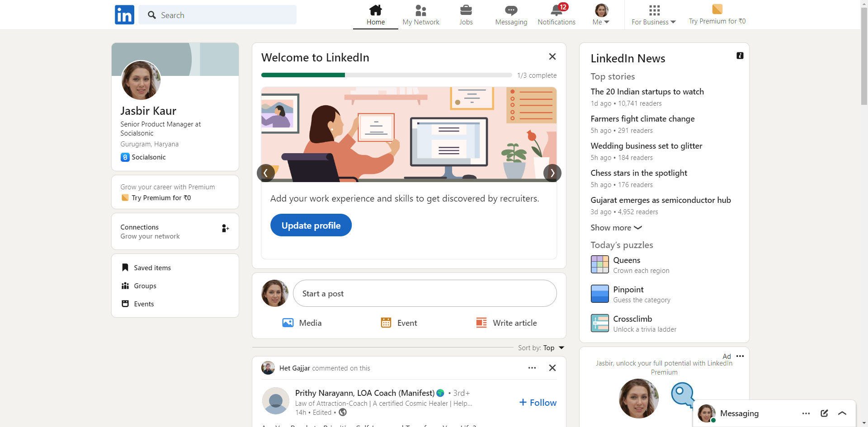The image size is (868, 427).
Task: Dismiss the Welcome to LinkedIn card
Action: pos(552,56)
